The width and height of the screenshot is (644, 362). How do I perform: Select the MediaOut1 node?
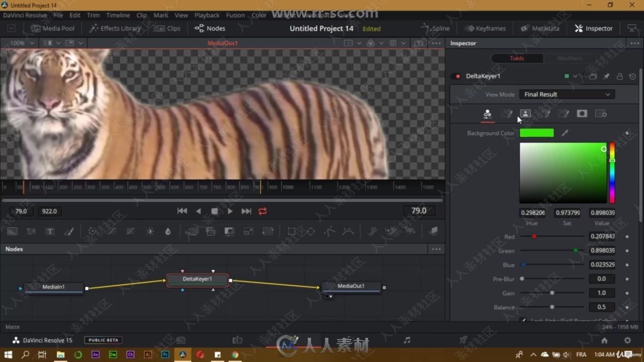tap(351, 287)
